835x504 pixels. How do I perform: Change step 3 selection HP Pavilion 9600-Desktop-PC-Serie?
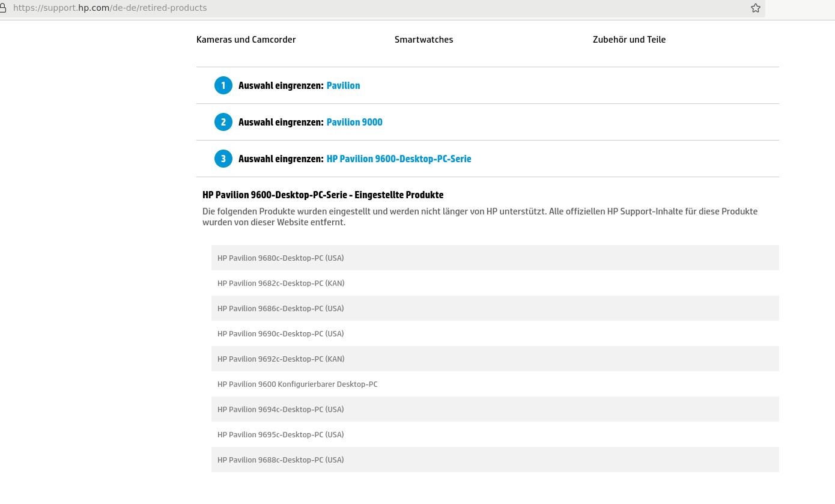399,159
